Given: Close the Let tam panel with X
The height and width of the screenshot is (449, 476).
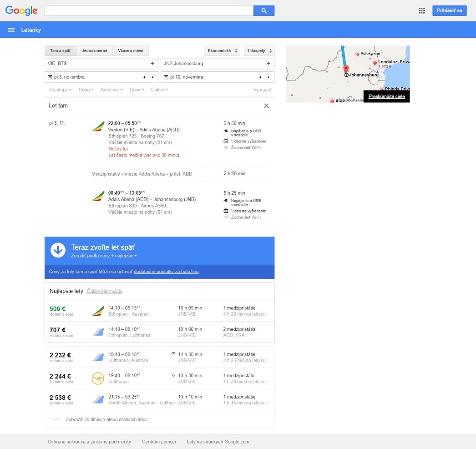Looking at the screenshot, I should click(x=266, y=106).
